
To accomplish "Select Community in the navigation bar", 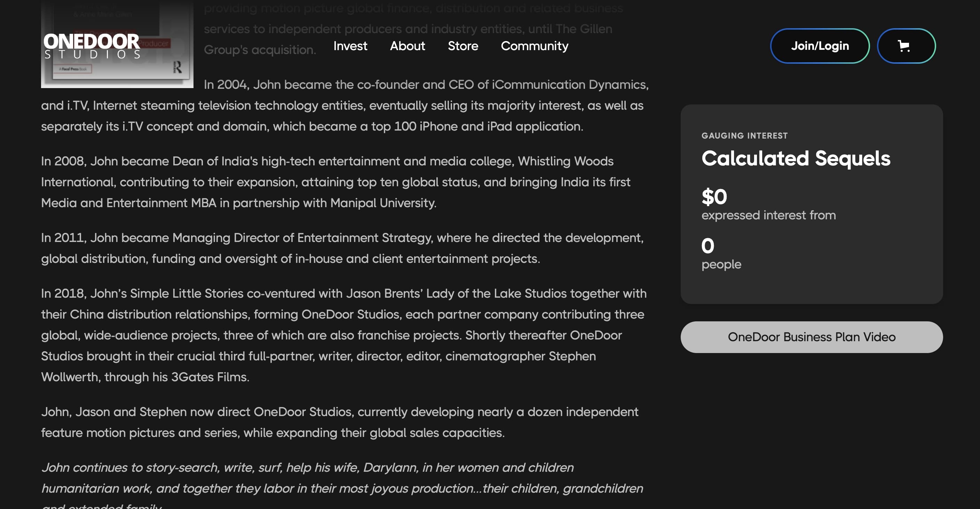I will pos(534,46).
